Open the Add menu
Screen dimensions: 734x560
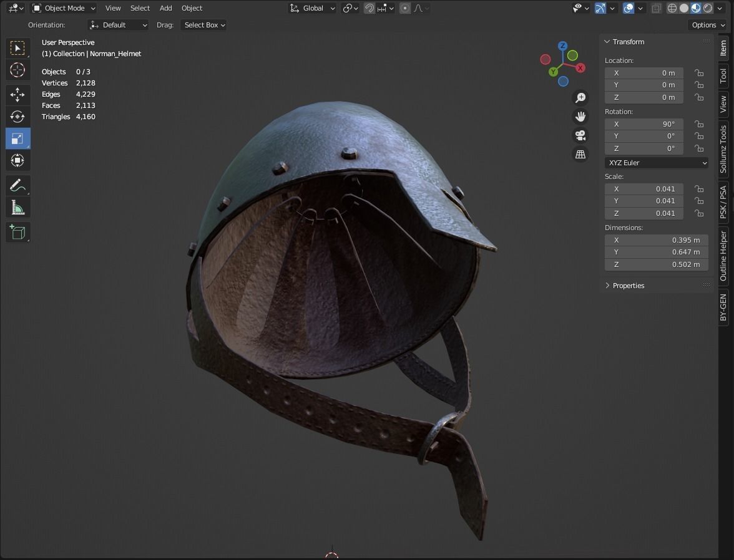click(x=166, y=8)
